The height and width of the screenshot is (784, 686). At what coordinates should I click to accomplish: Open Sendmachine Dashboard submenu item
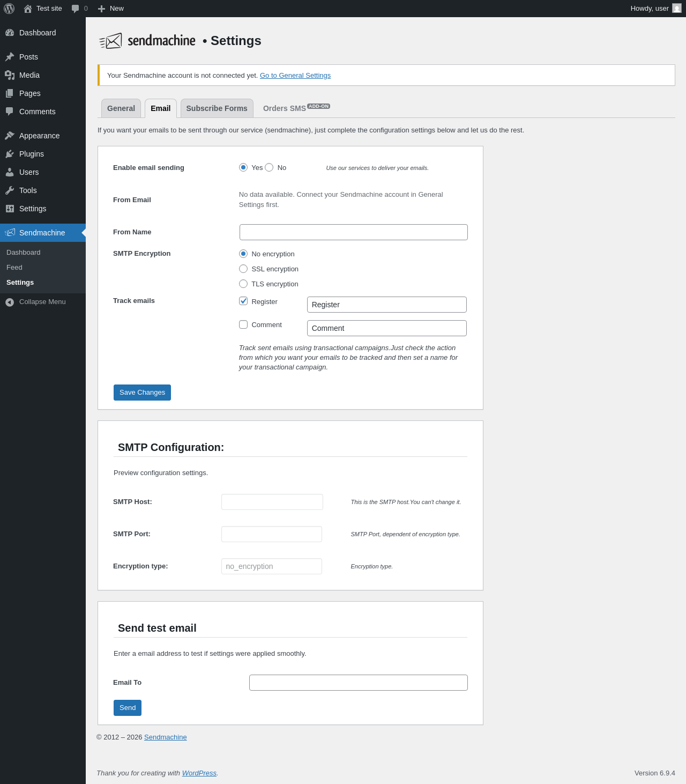24,253
